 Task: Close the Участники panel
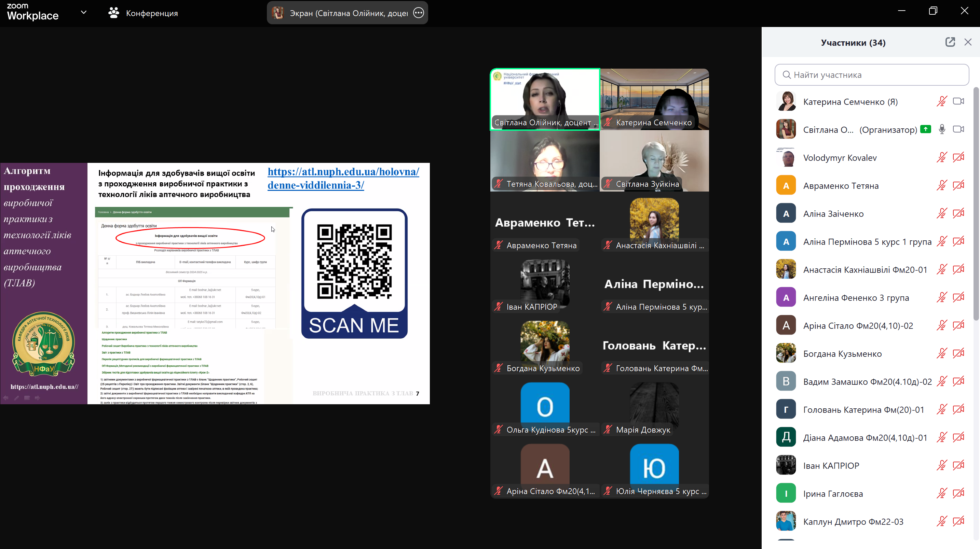pos(968,42)
